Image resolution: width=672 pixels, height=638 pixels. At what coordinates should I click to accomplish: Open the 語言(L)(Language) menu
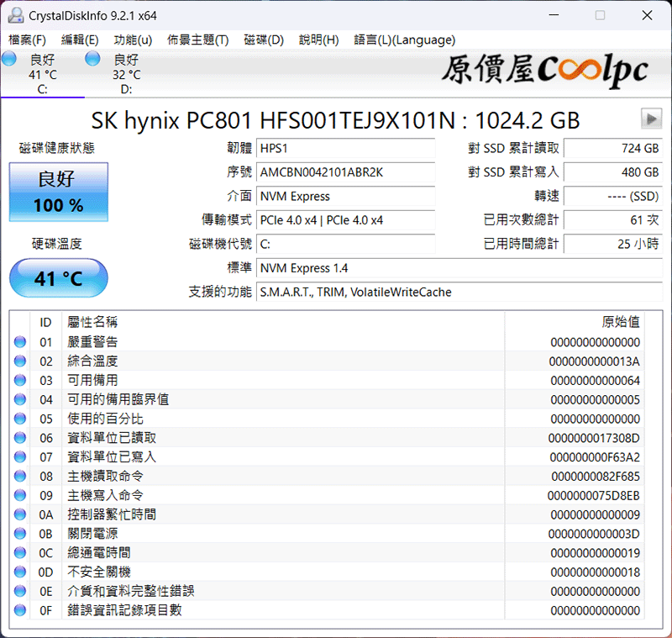405,40
